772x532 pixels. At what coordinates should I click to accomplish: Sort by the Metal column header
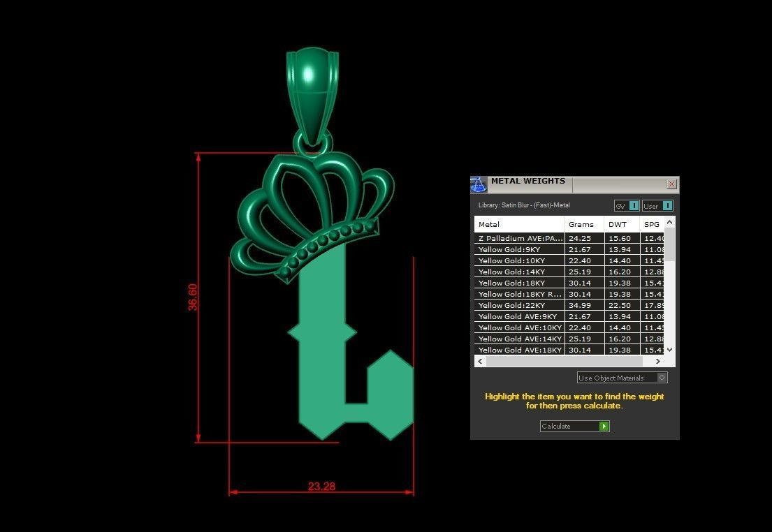click(519, 224)
